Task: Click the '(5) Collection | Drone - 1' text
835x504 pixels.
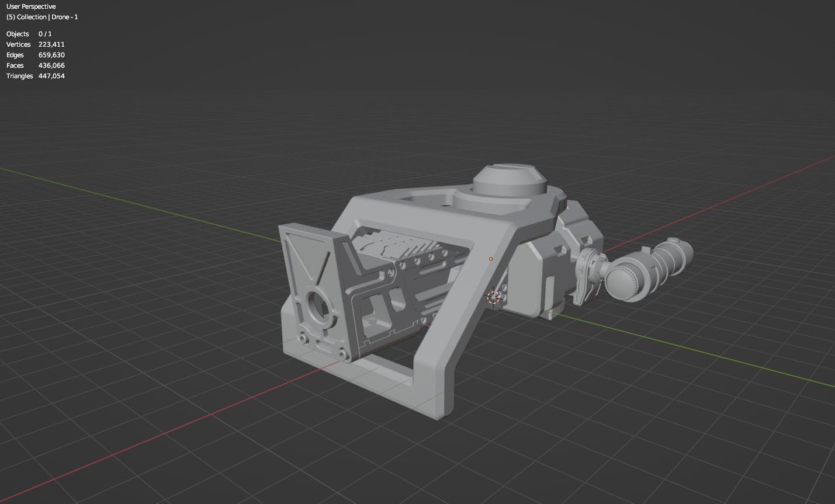Action: [x=42, y=17]
